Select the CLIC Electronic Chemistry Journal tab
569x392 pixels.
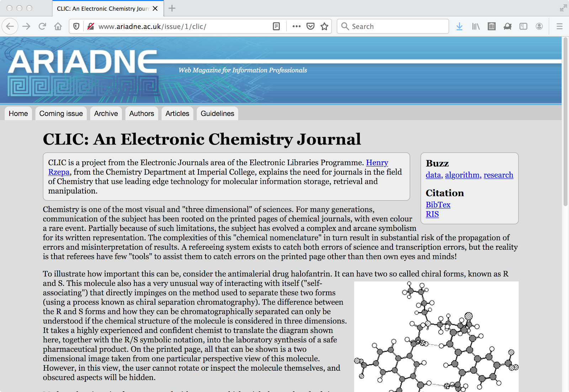coord(108,9)
